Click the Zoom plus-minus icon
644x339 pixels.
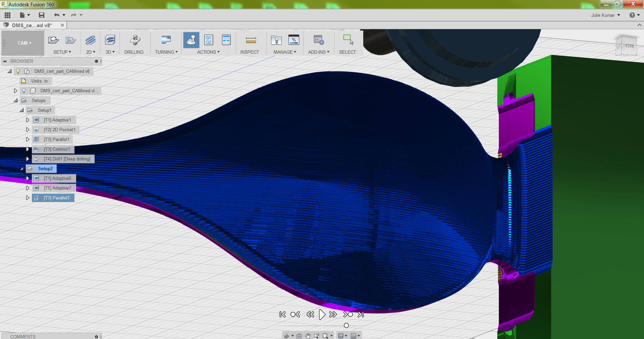click(316, 336)
